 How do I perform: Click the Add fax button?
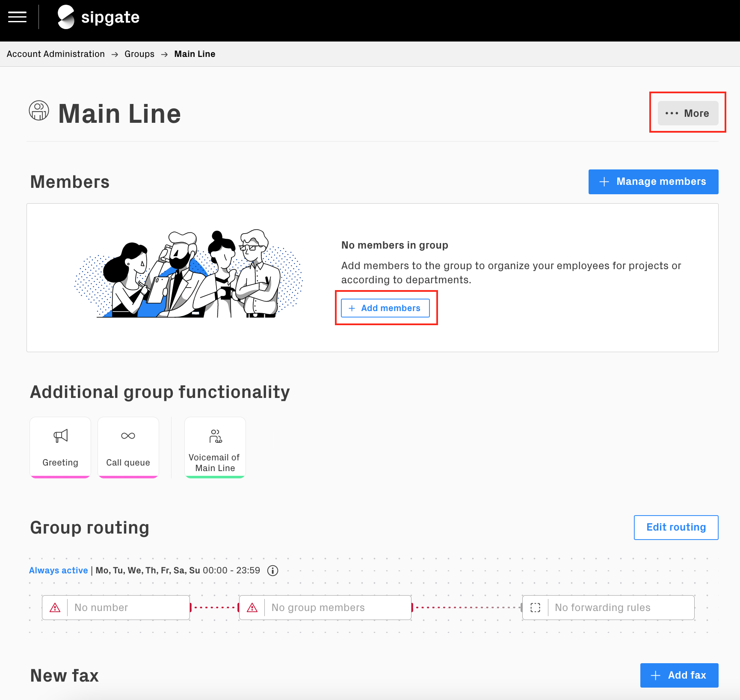679,675
